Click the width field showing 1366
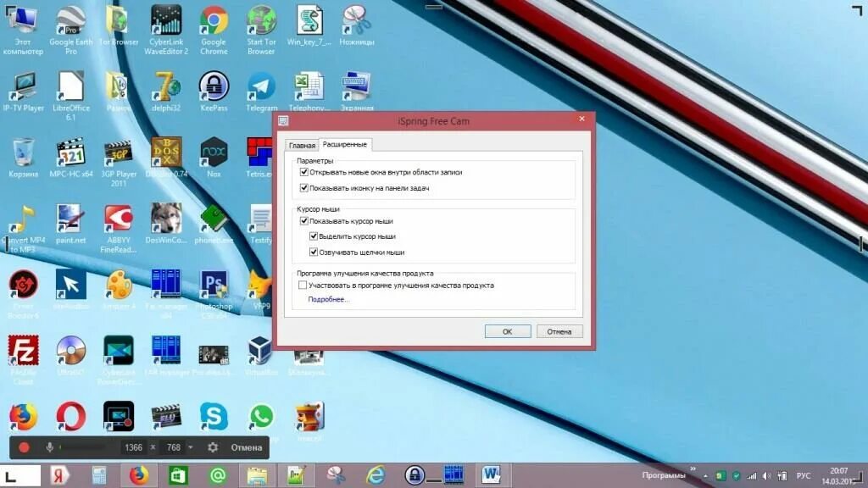This screenshot has width=868, height=488. click(133, 447)
